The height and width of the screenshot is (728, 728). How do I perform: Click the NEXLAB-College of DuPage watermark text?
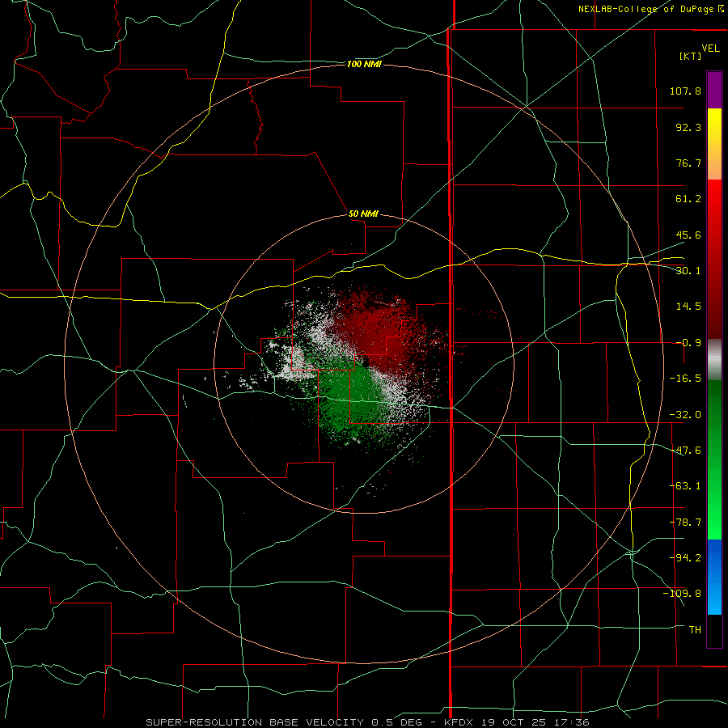click(651, 9)
